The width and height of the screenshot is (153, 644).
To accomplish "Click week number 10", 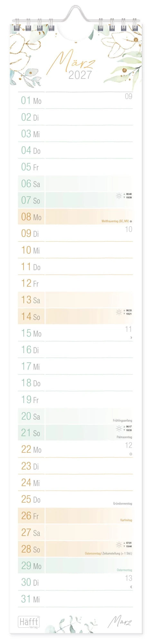I will click(129, 229).
